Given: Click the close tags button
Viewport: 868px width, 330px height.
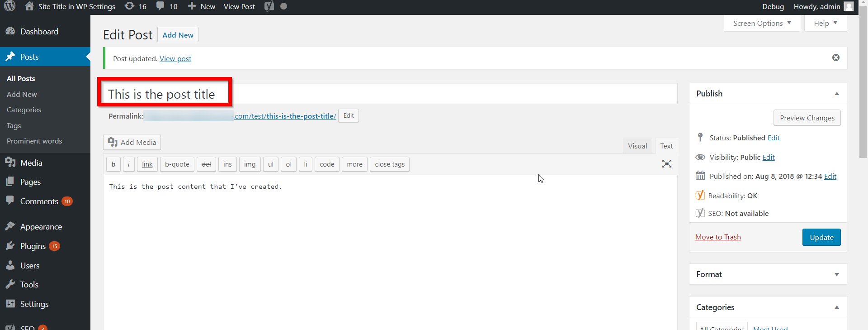Looking at the screenshot, I should pos(390,164).
